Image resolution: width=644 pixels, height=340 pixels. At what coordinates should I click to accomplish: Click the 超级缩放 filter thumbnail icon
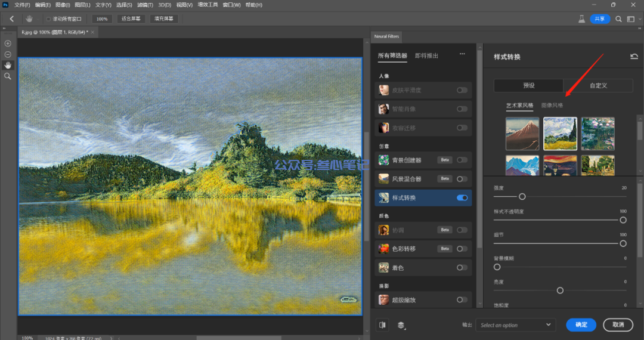tap(383, 300)
